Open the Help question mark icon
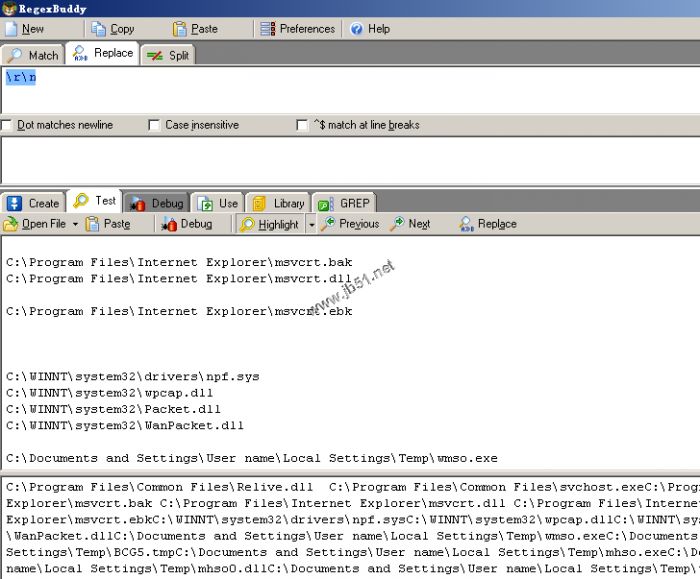 357,29
